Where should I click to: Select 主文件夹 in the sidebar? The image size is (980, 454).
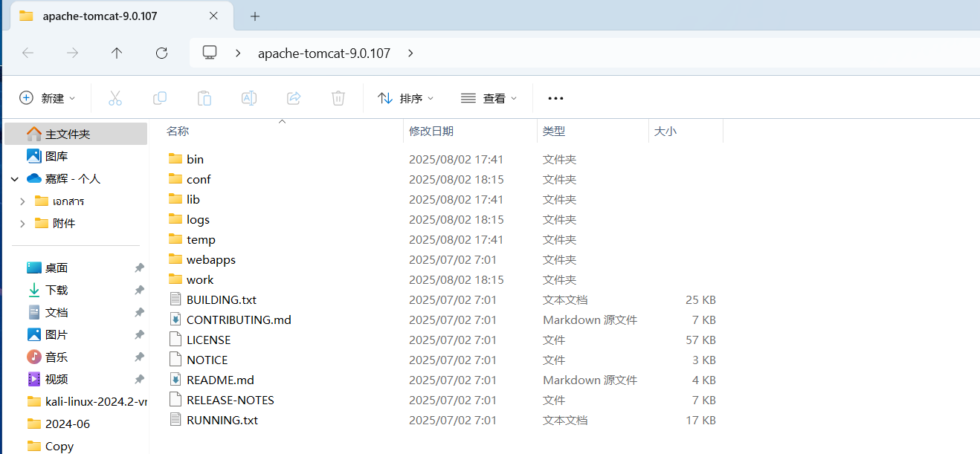[x=76, y=134]
